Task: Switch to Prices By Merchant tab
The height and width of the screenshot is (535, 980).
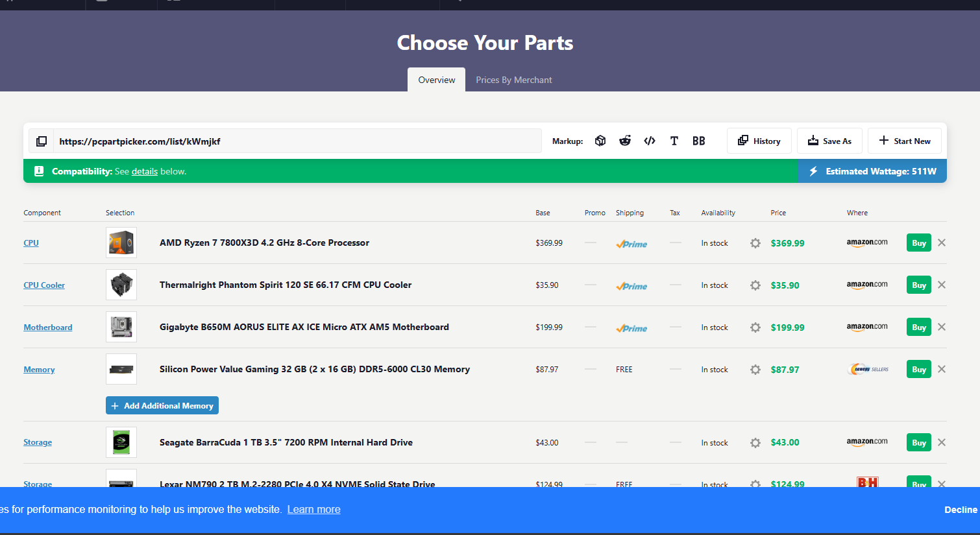Action: 514,80
